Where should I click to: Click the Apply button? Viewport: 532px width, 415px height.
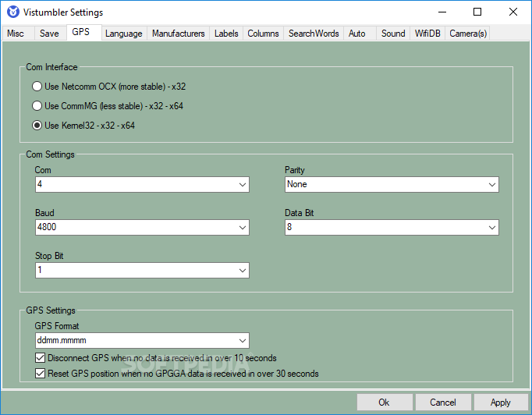pyautogui.click(x=501, y=402)
